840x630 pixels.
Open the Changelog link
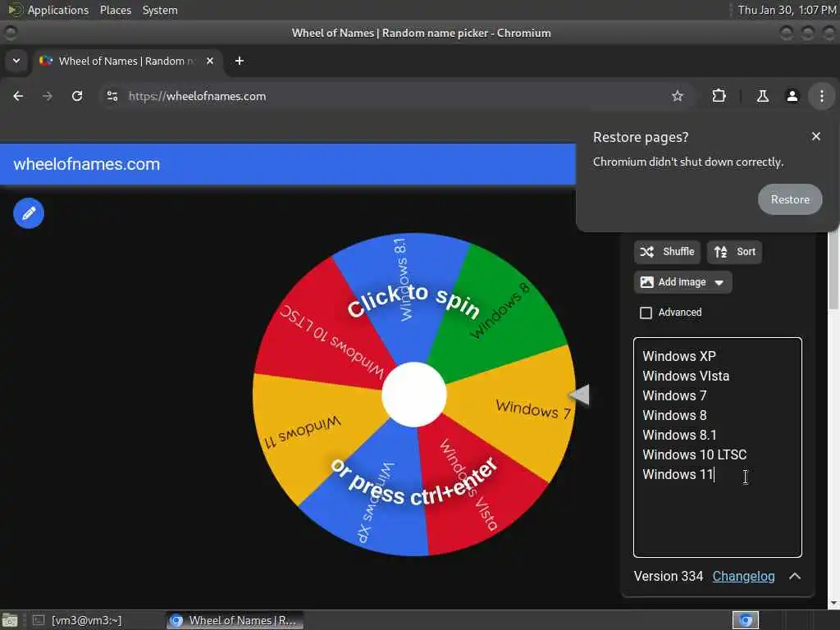click(x=743, y=577)
